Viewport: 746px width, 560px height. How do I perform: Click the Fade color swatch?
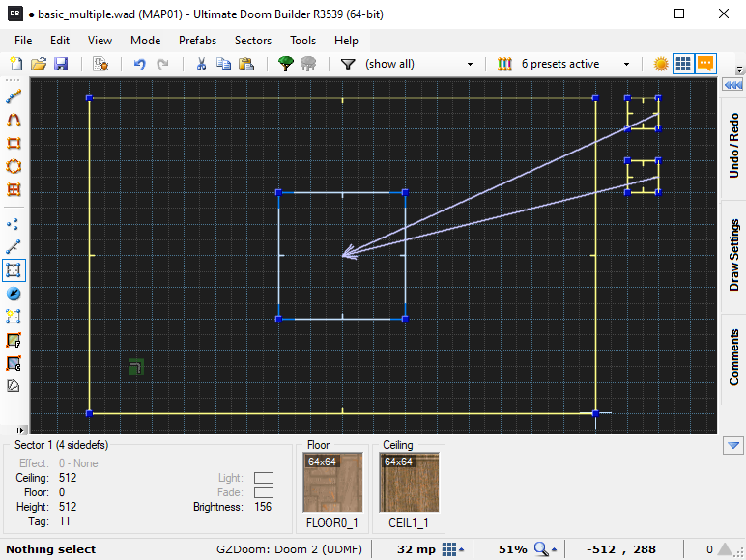(264, 492)
